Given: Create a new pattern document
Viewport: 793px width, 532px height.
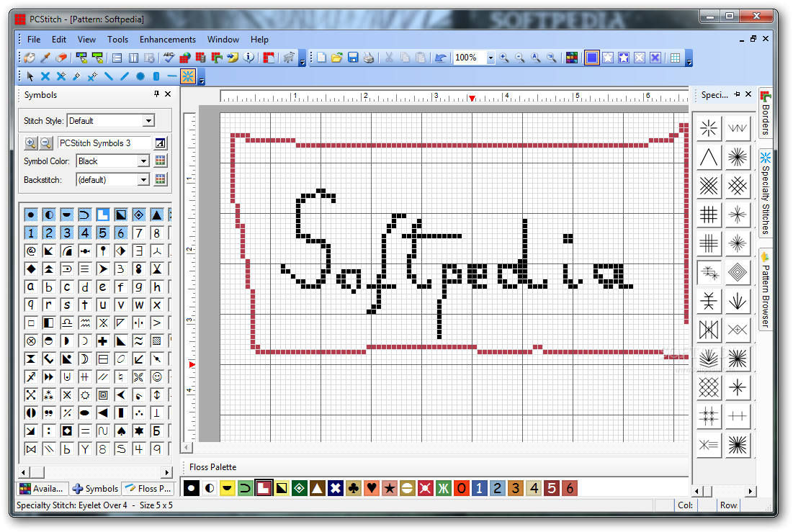Looking at the screenshot, I should click(x=321, y=58).
